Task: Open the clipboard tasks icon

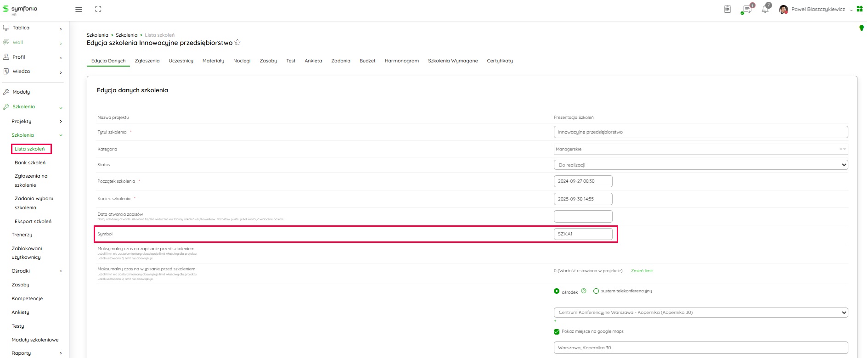Action: (727, 9)
